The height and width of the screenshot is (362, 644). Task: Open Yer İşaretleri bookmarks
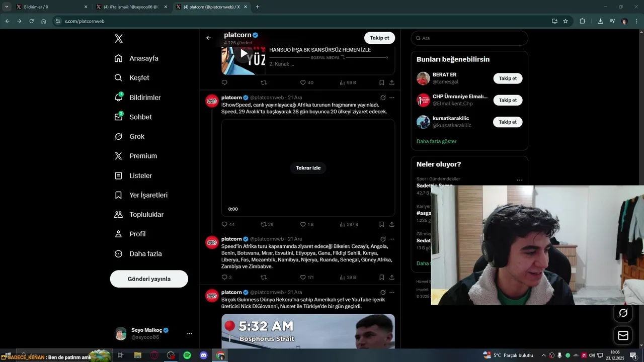pos(141,195)
